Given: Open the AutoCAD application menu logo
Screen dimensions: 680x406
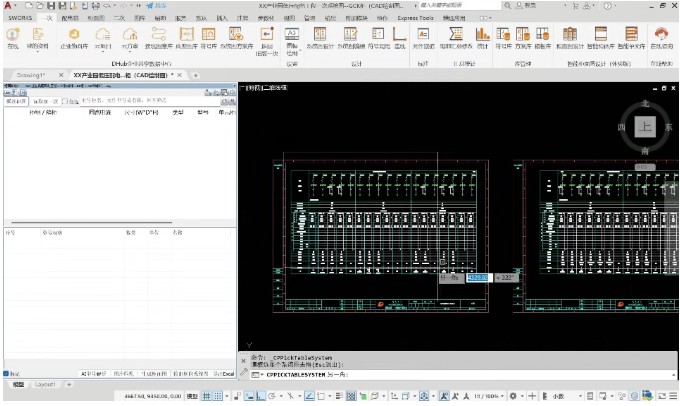Looking at the screenshot, I should coord(7,6).
